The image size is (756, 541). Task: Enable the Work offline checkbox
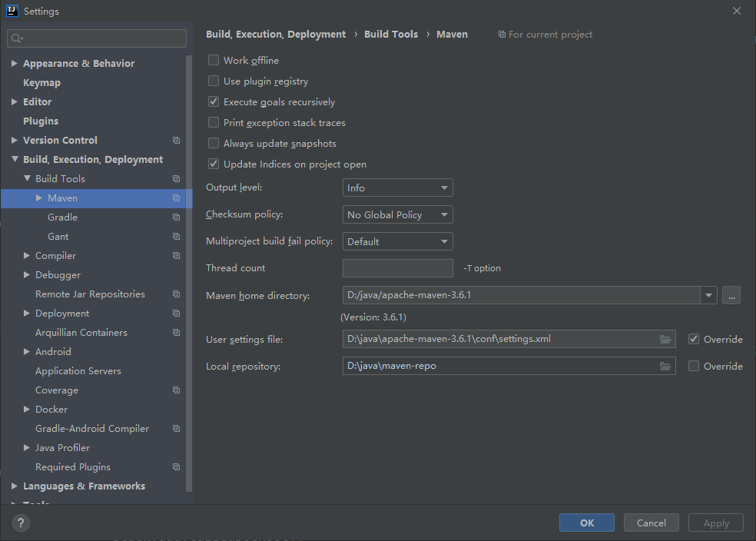tap(214, 61)
